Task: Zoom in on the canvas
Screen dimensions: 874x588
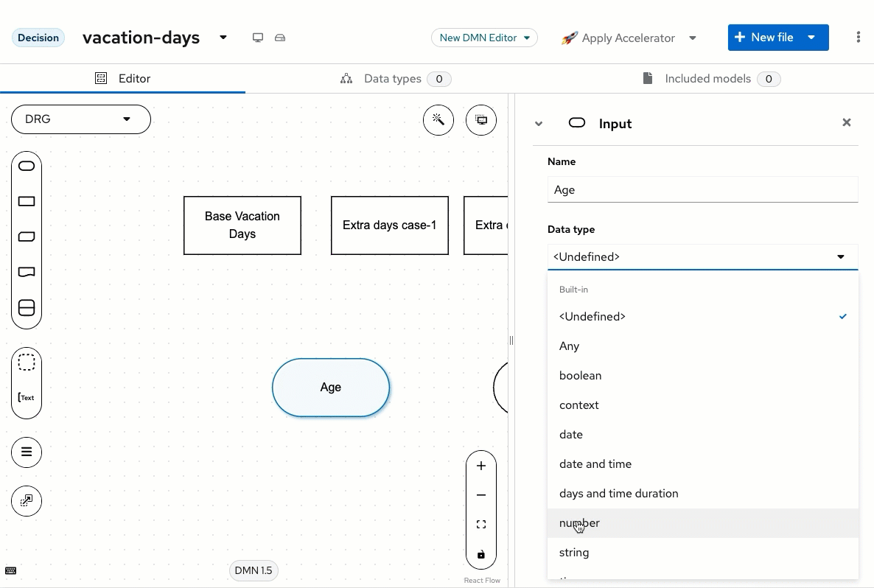Action: pyautogui.click(x=481, y=466)
